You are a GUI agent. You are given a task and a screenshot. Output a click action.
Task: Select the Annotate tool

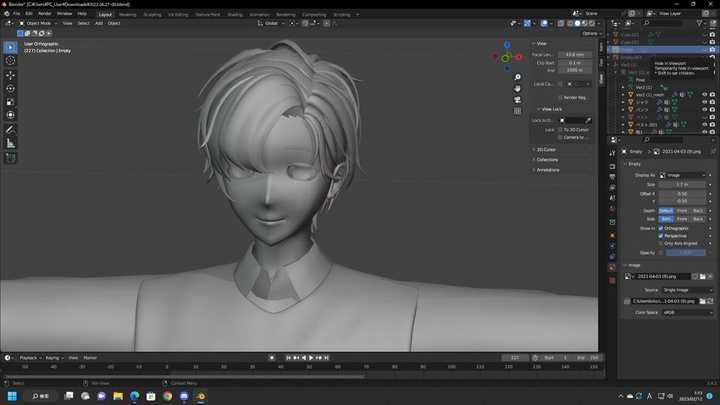[x=11, y=130]
